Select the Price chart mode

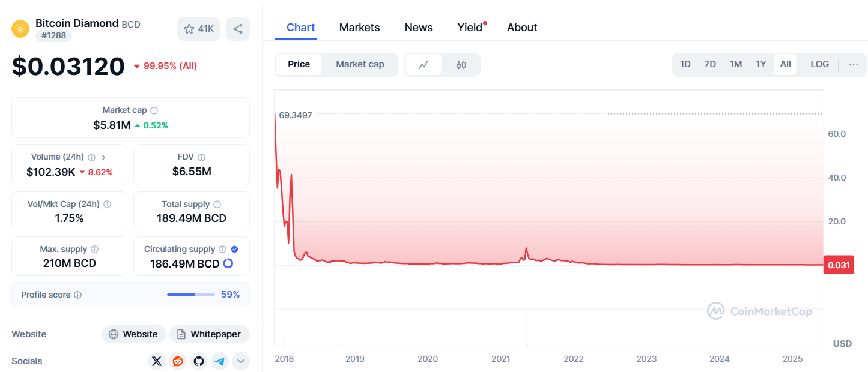pos(299,65)
